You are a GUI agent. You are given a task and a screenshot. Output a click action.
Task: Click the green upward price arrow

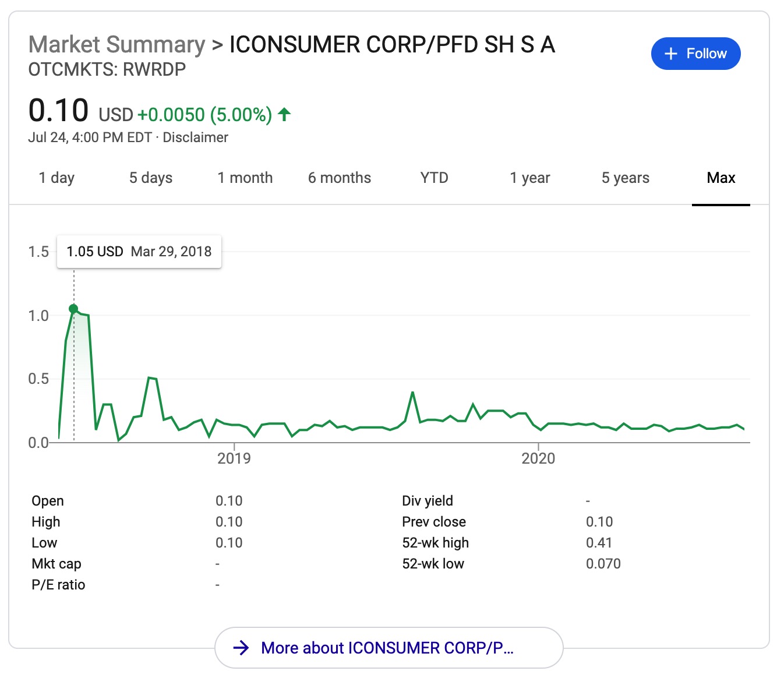pyautogui.click(x=284, y=115)
